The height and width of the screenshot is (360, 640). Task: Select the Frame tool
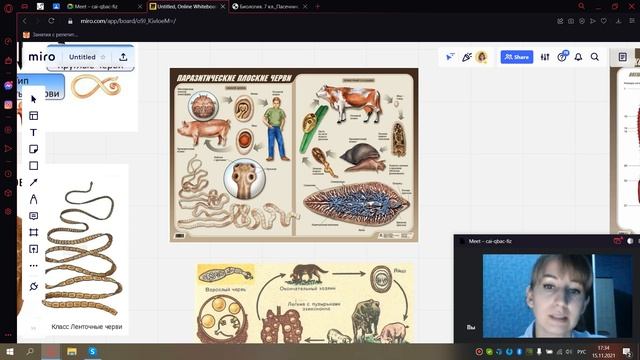click(x=33, y=232)
